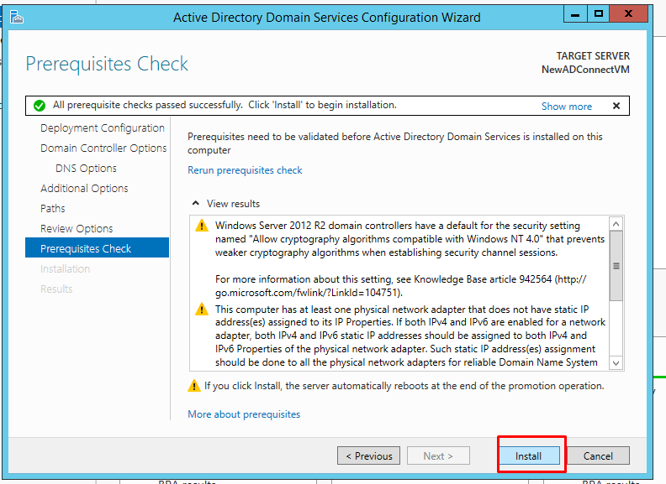666x484 pixels.
Task: Open Domain Controller Options page
Action: point(103,148)
